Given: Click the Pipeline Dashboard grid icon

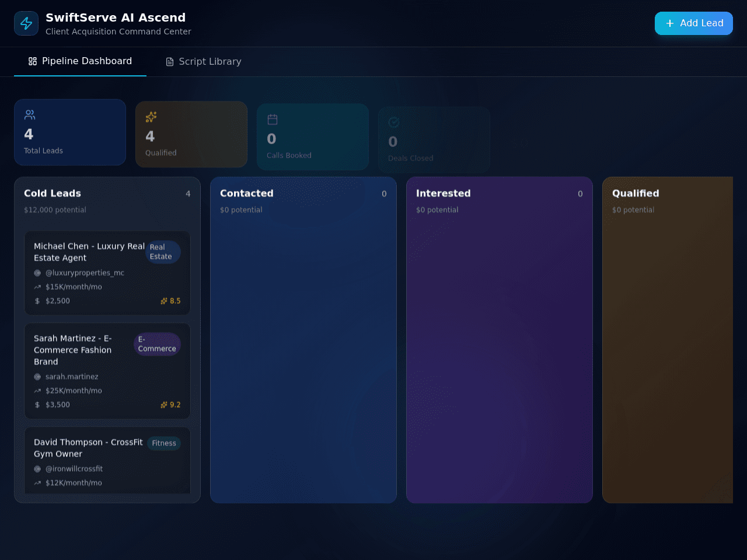Looking at the screenshot, I should click(x=33, y=61).
